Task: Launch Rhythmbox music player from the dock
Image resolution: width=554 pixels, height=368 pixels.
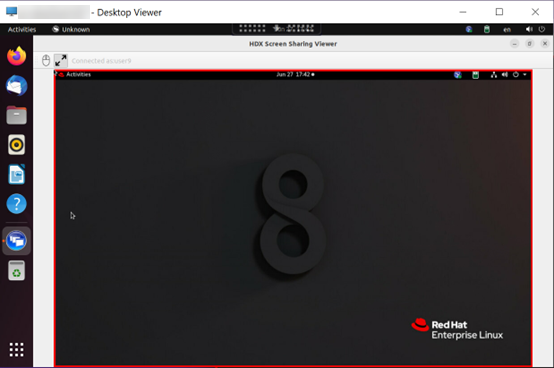Action: tap(17, 144)
